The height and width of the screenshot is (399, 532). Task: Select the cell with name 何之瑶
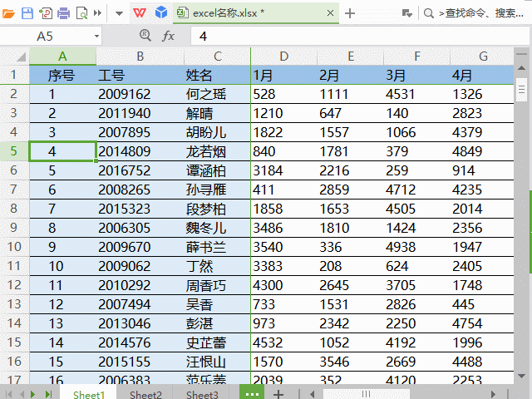(218, 94)
